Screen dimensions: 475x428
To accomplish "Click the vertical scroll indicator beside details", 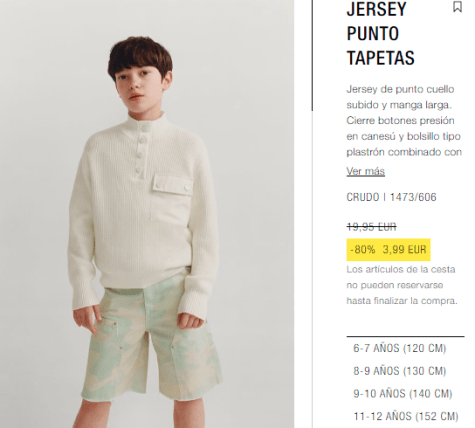I will point(312,55).
